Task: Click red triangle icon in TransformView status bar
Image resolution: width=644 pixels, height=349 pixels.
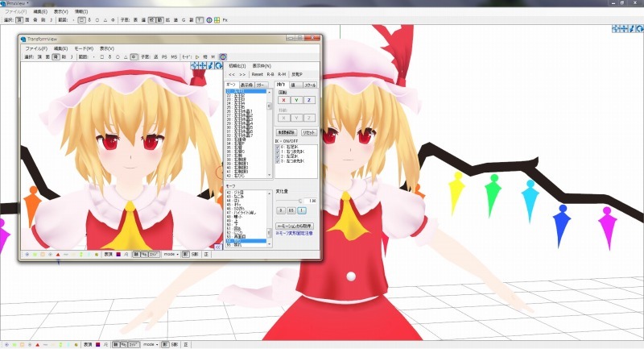Action: coord(58,255)
